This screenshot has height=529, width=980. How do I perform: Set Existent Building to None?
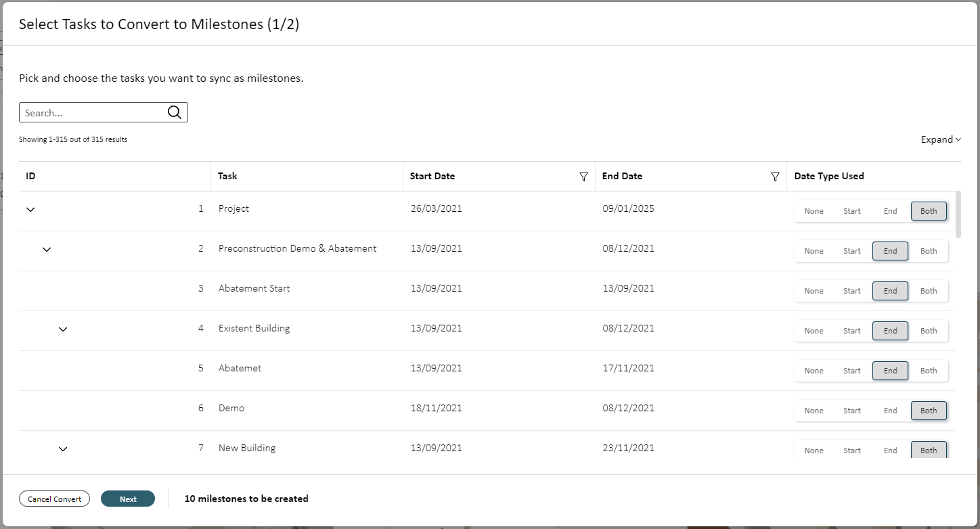tap(814, 331)
